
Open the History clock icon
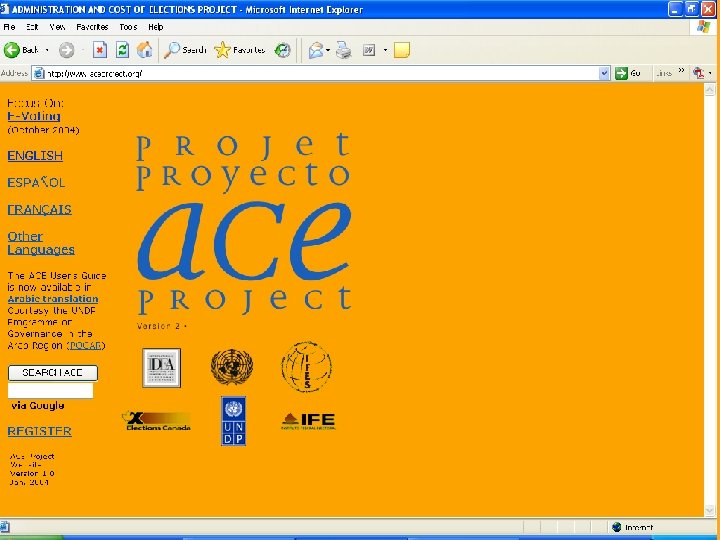pos(282,50)
